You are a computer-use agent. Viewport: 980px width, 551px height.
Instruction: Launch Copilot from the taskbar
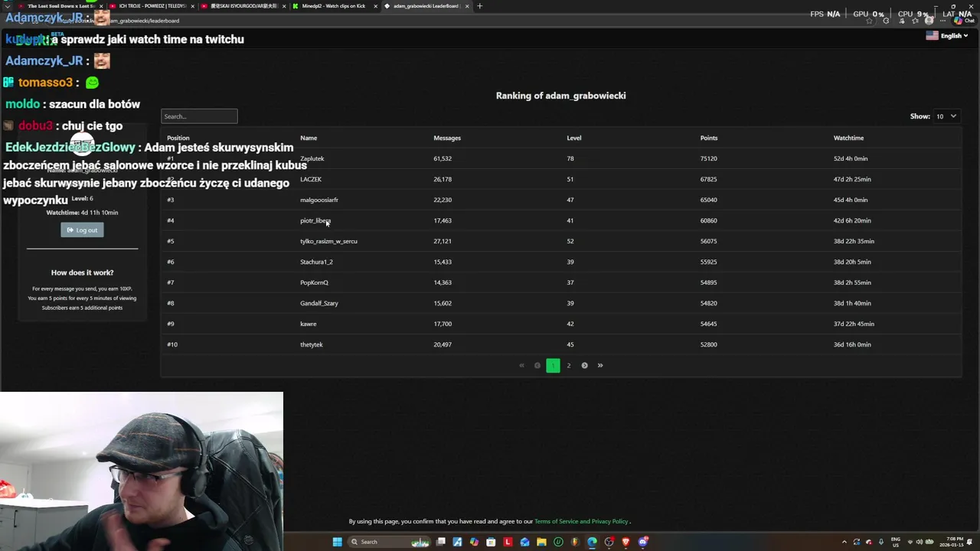[474, 542]
